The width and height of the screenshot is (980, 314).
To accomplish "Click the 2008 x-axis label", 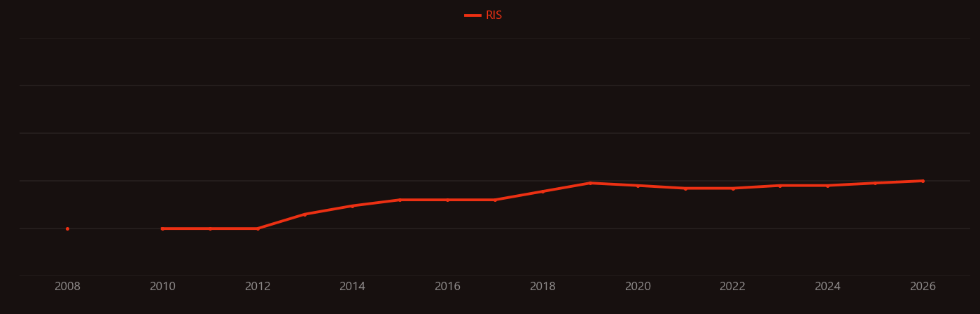I will click(x=67, y=287).
